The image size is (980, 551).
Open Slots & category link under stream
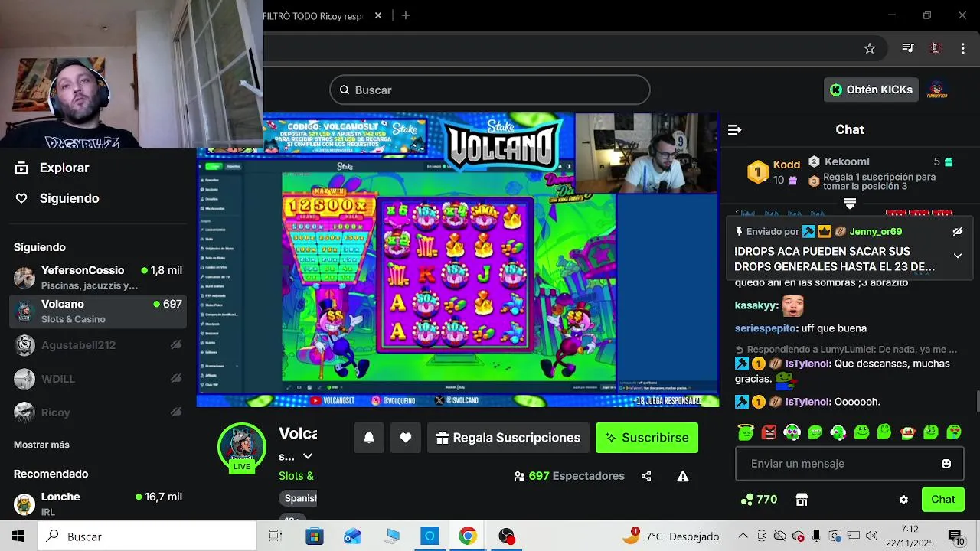(296, 476)
